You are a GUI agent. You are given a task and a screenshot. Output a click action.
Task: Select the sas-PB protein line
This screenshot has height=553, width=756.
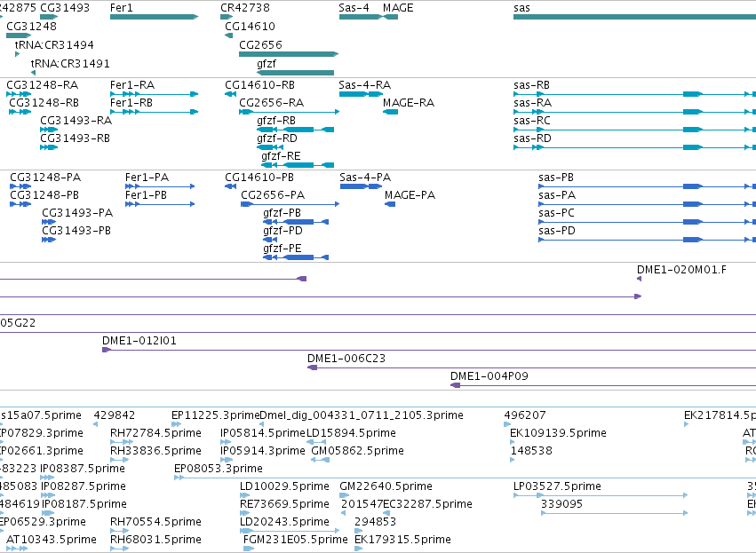(x=647, y=186)
